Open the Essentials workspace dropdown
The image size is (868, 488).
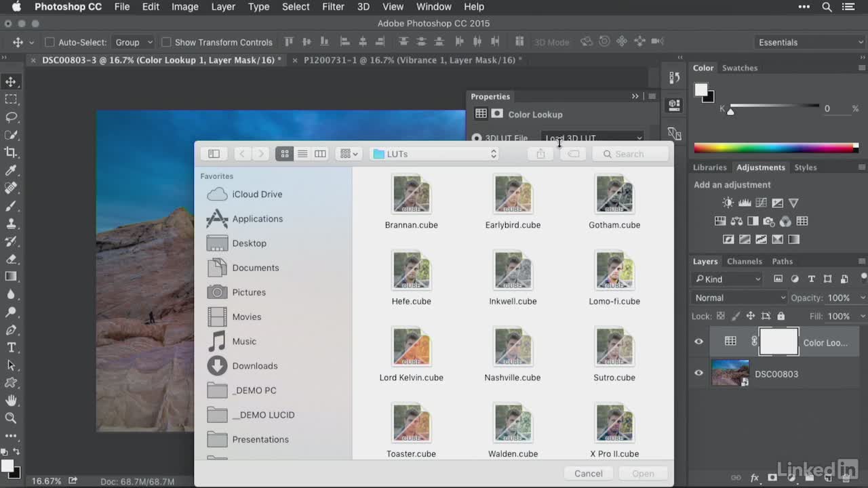coord(810,42)
